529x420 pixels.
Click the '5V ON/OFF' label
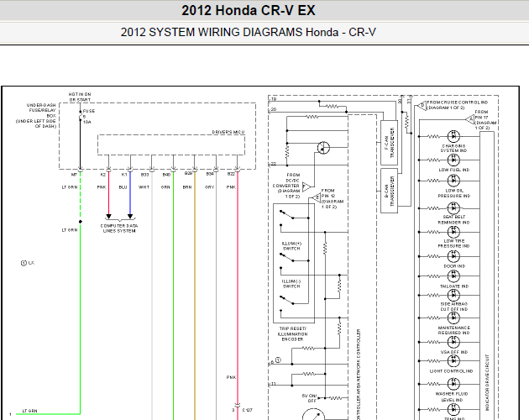309,398
